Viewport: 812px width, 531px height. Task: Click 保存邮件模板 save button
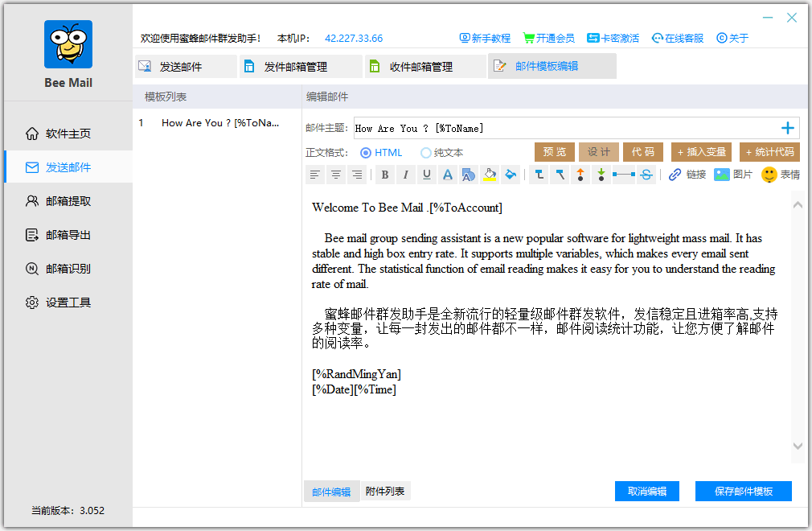pos(743,491)
